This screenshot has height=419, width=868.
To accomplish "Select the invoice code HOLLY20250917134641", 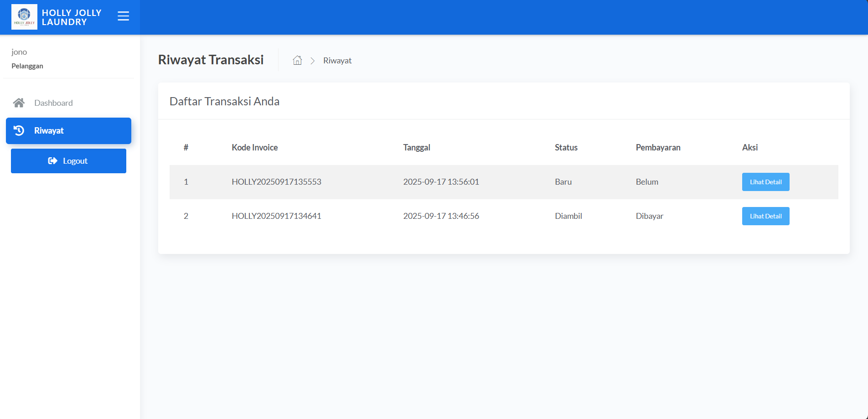I will point(276,216).
